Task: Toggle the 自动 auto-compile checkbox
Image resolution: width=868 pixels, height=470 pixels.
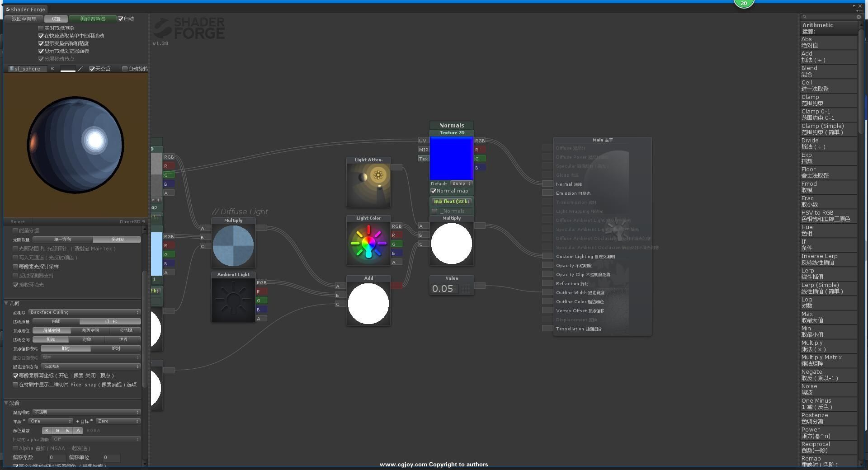Action: click(x=120, y=19)
